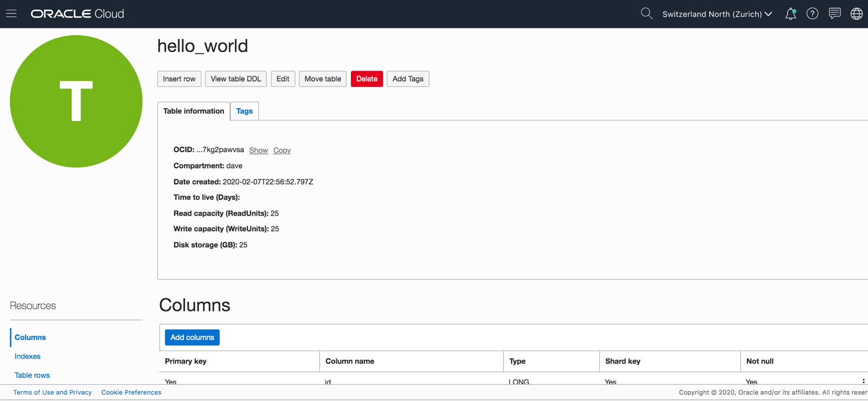The height and width of the screenshot is (401, 868).
Task: Click the Add Tags button
Action: point(408,79)
